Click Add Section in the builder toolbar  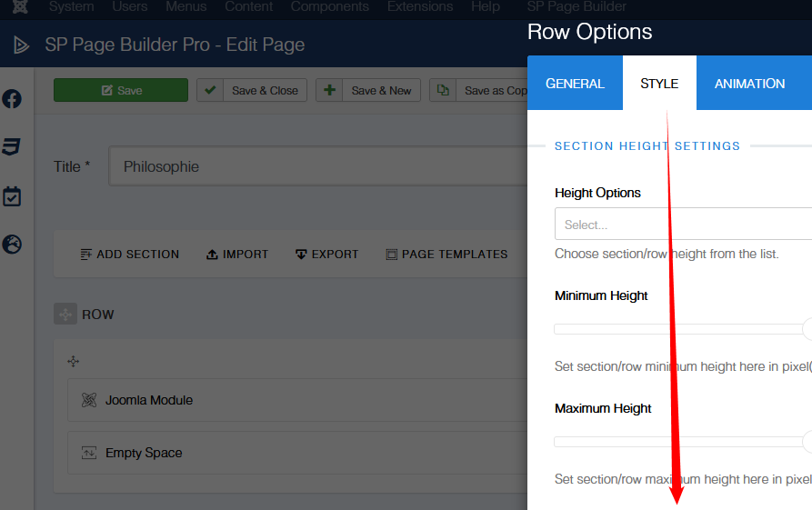(129, 255)
